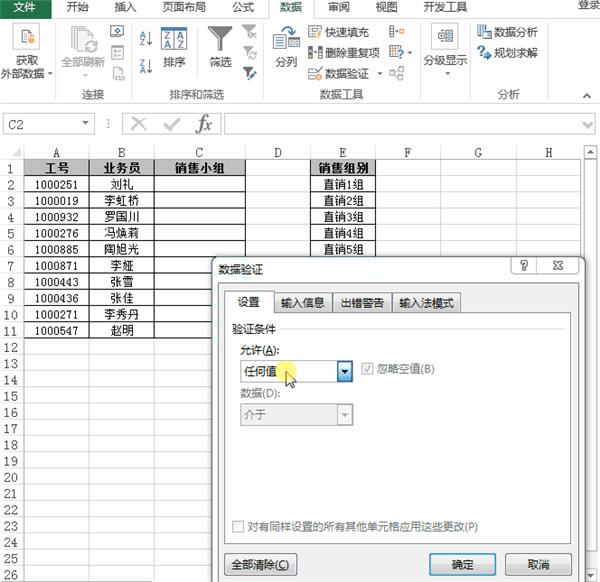Click Remove Duplicates (删除重复项)
This screenshot has width=600, height=582.
tap(344, 52)
